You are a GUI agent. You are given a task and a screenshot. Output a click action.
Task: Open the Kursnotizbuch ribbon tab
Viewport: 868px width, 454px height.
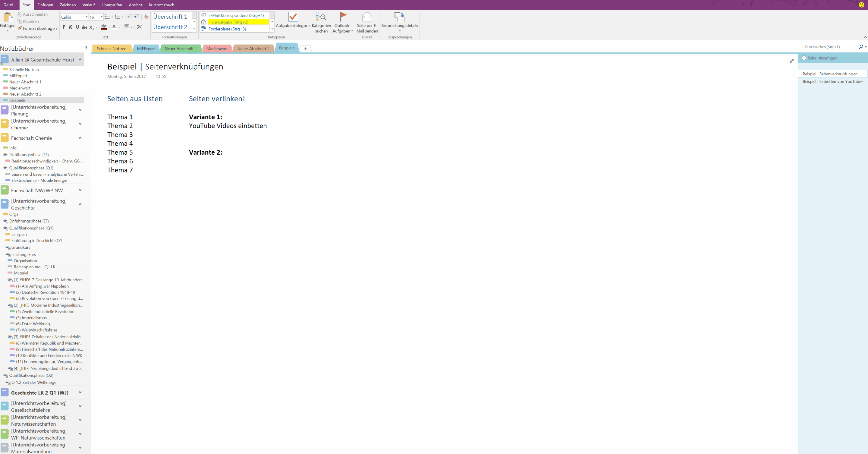(162, 5)
